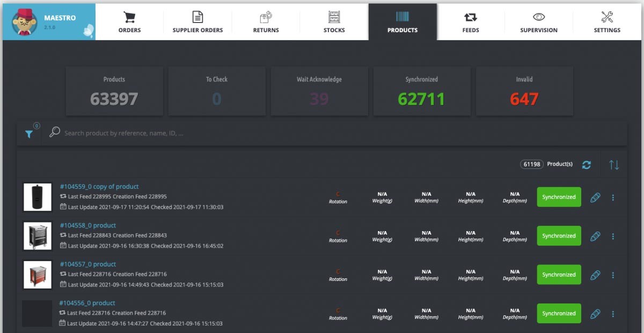Expand three-dot menu for product #104558_0
This screenshot has height=333, width=644.
(x=613, y=236)
